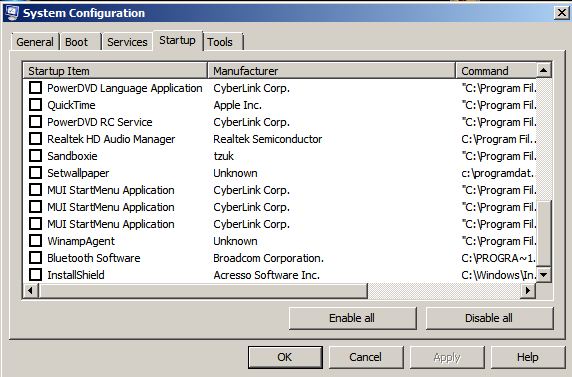Select the Startup tab
The image size is (572, 377).
point(177,40)
